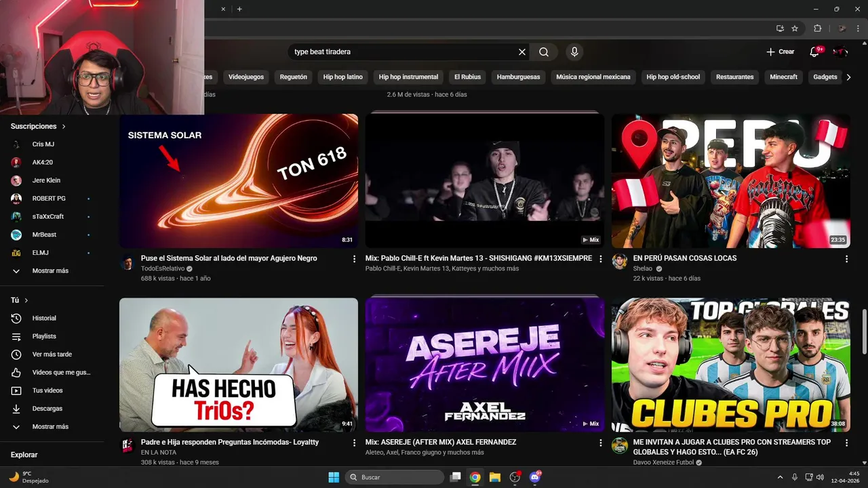Select the Reguetón chip
Viewport: 868px width, 488px height.
[294, 77]
